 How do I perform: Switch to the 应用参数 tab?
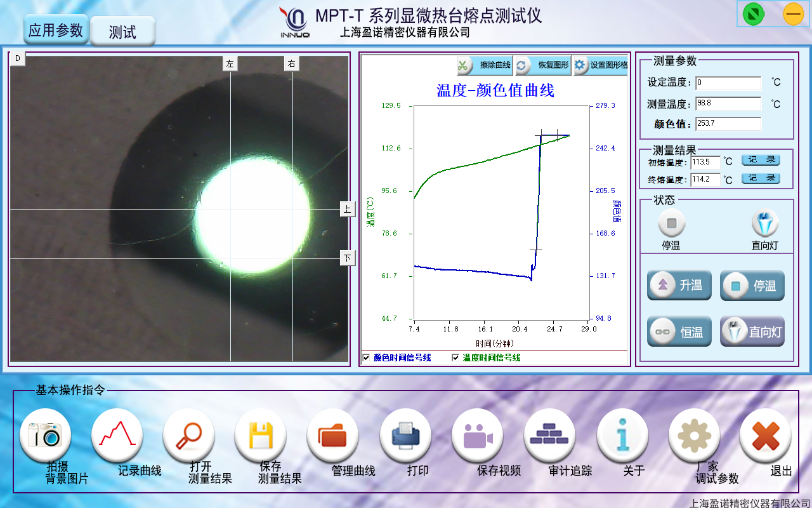[x=56, y=30]
